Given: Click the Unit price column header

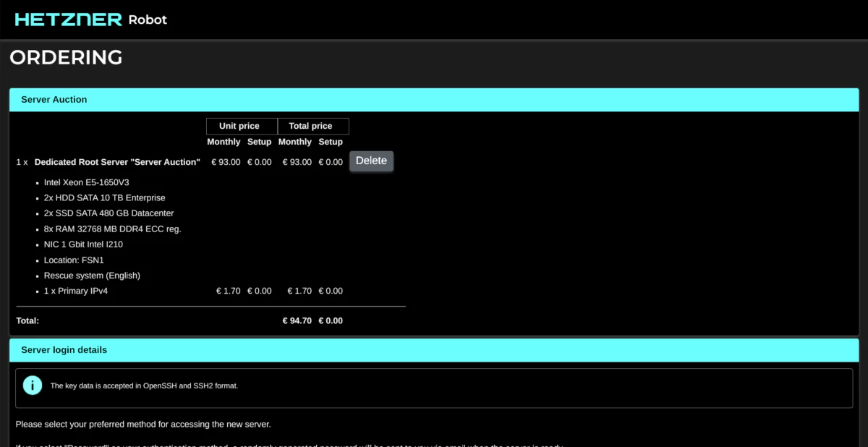Looking at the screenshot, I should pyautogui.click(x=239, y=126).
